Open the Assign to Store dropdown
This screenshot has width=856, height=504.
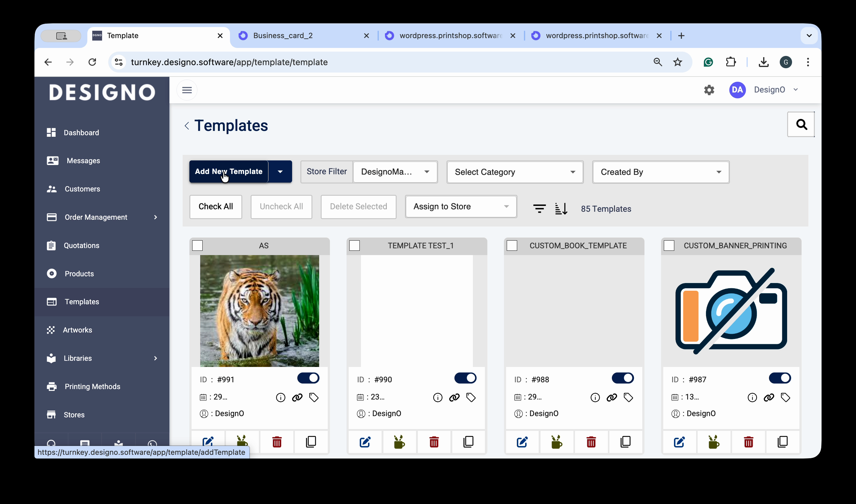[x=461, y=207]
